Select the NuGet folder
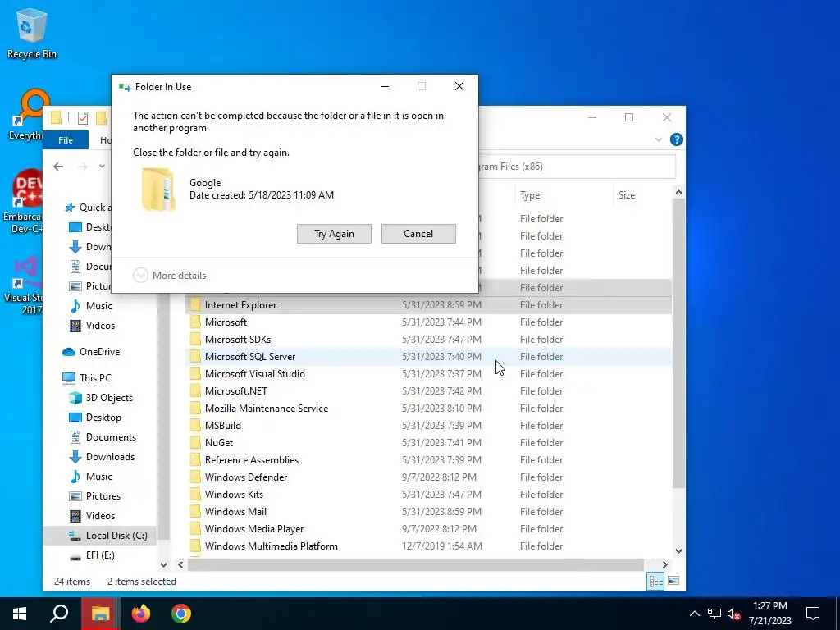 [x=428, y=442]
